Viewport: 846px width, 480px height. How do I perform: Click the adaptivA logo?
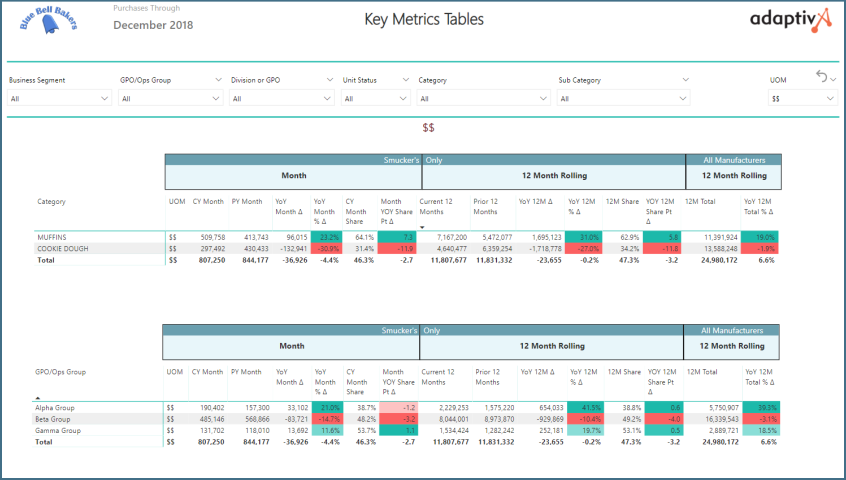pos(789,21)
